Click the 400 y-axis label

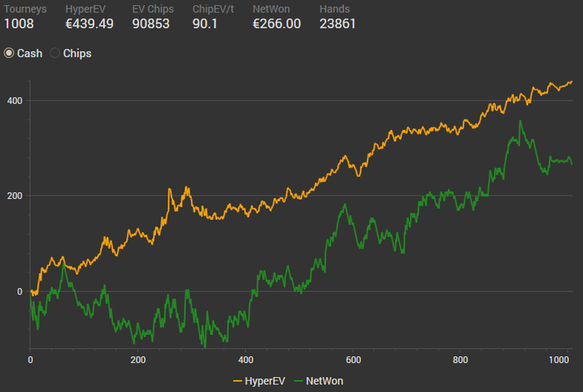coord(15,101)
